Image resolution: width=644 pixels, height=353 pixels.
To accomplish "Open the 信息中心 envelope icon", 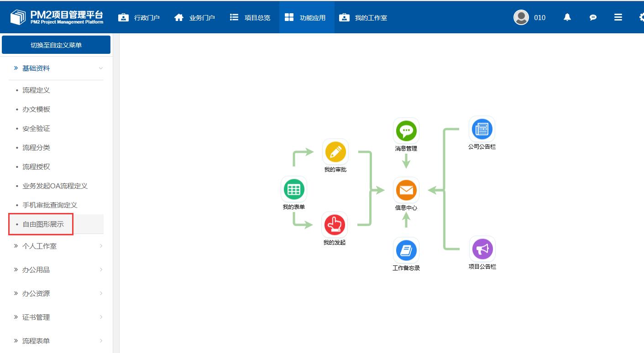I will tap(406, 190).
